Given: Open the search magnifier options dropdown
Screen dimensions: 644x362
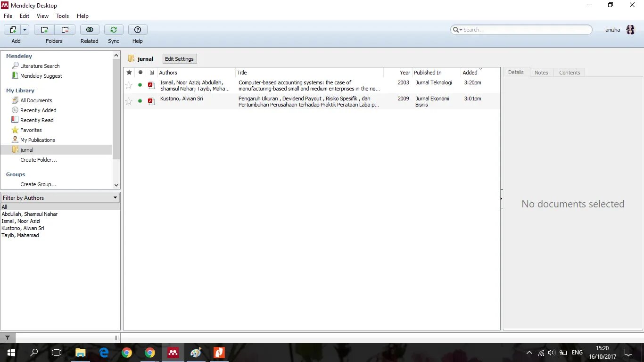Looking at the screenshot, I should click(x=457, y=30).
